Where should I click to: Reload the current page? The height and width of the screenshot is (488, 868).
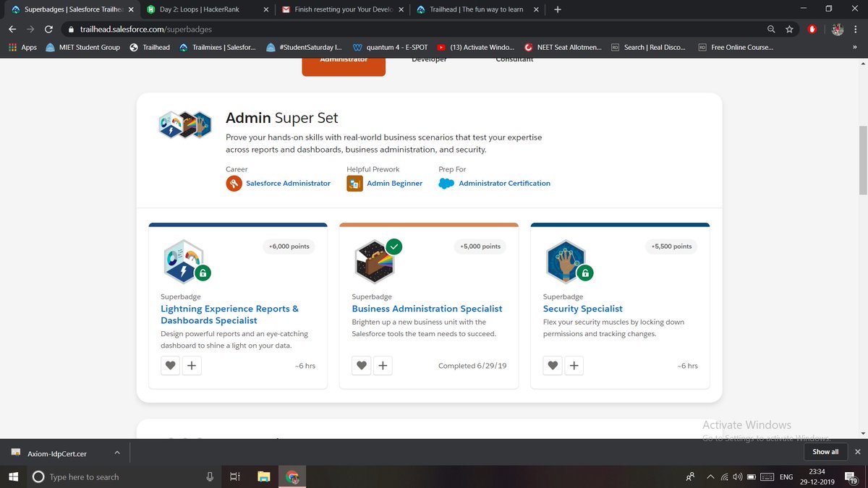(x=48, y=29)
